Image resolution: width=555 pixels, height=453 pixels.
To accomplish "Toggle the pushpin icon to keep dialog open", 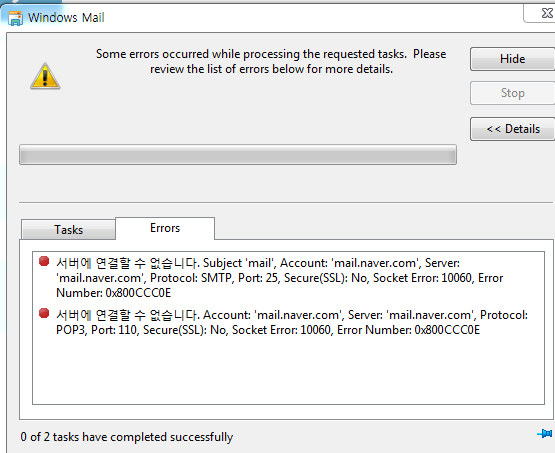I will (544, 434).
